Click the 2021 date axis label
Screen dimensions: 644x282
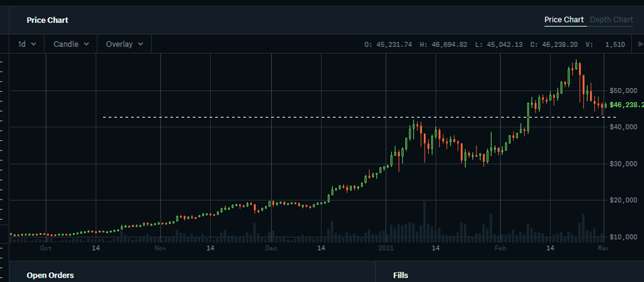(x=385, y=248)
